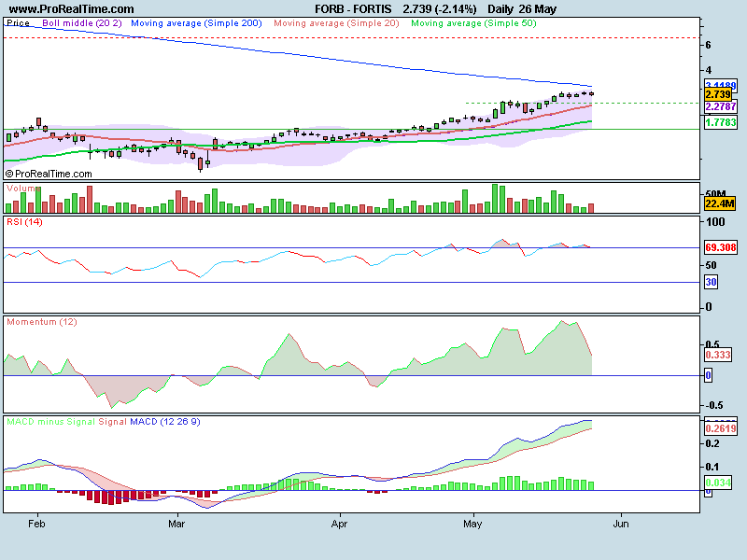The width and height of the screenshot is (747, 560).
Task: Click the blue 30 RSI level tag
Action: tap(711, 282)
